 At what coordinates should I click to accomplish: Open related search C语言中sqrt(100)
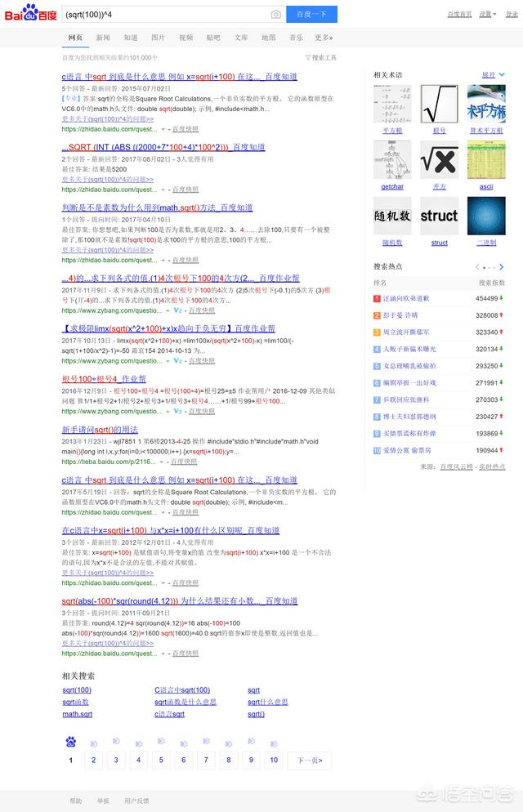click(182, 690)
